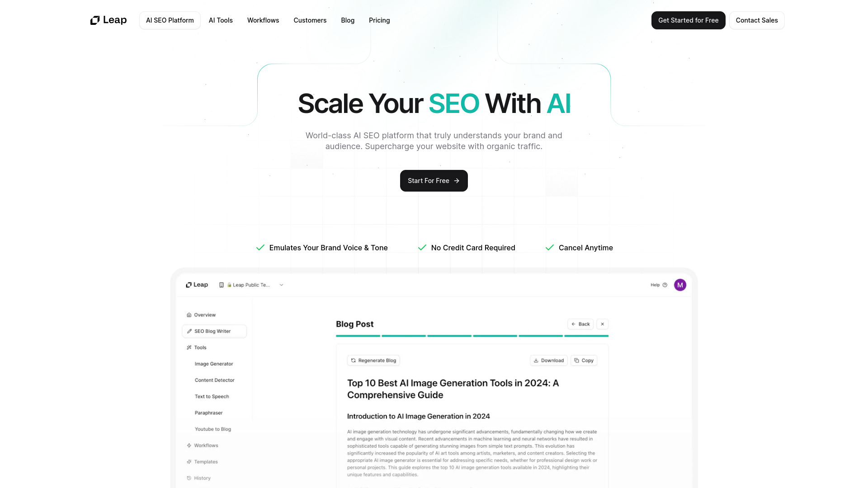Click the Start For Free button
The image size is (868, 488).
434,181
